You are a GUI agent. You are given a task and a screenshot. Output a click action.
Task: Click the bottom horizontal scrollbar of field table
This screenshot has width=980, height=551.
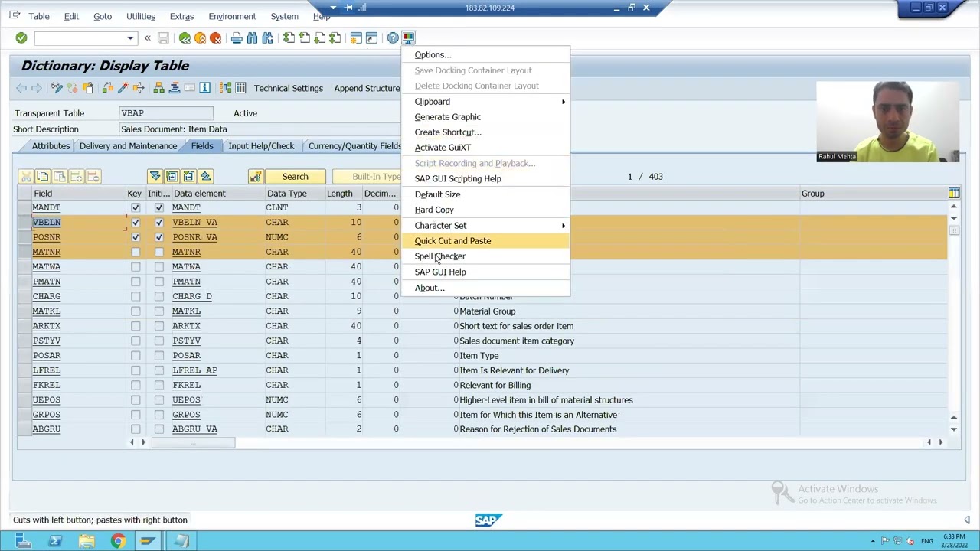tap(193, 442)
